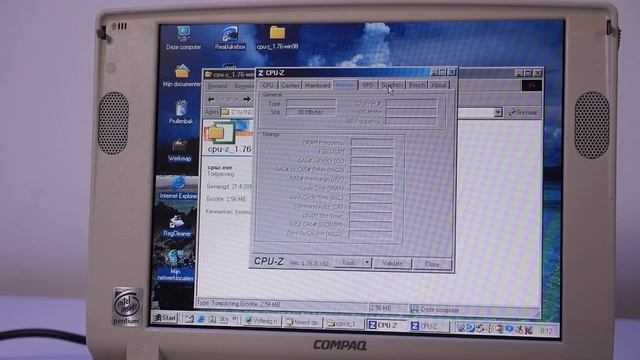Switch to the CPU tab in CPU-Z
The width and height of the screenshot is (640, 360).
point(268,85)
